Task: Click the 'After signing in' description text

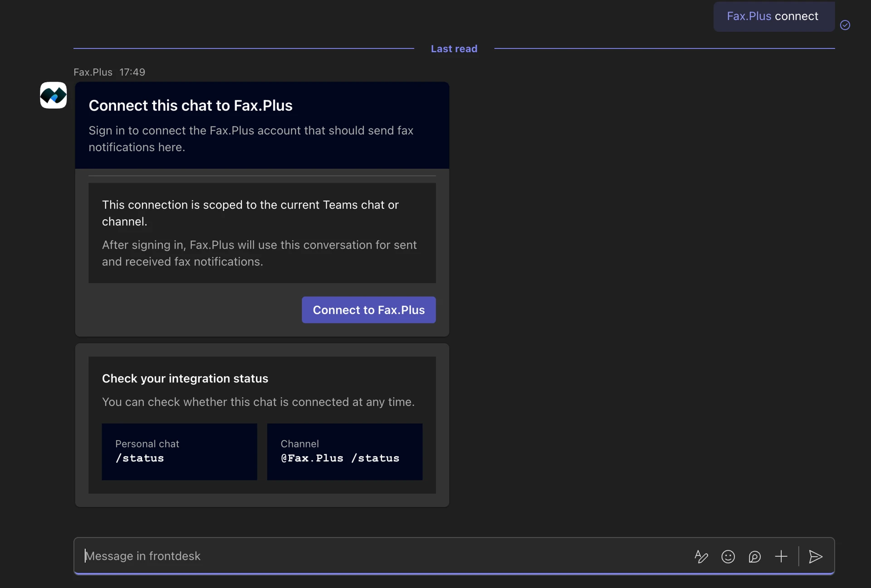Action: (259, 253)
